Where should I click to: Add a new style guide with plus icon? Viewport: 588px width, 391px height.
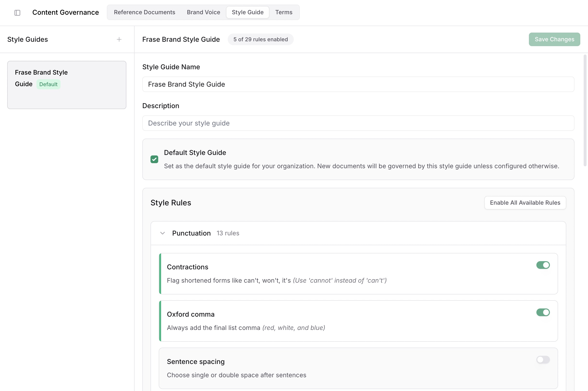[119, 39]
